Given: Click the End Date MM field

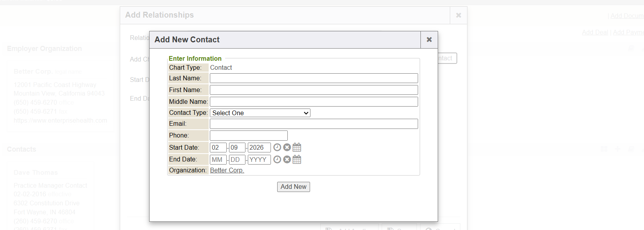Looking at the screenshot, I should 218,160.
